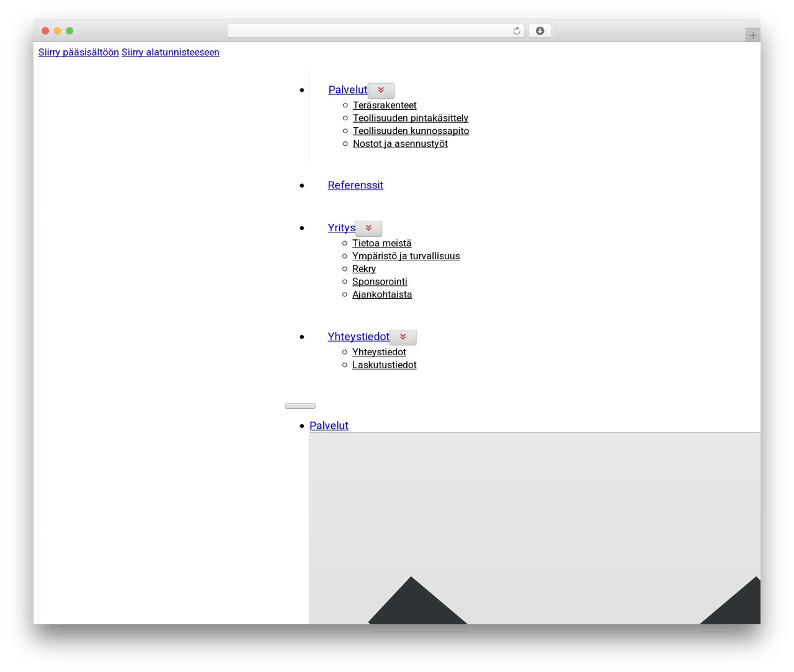Expand the Palvelut submenu chevron button
This screenshot has height=672, width=794.
click(381, 91)
